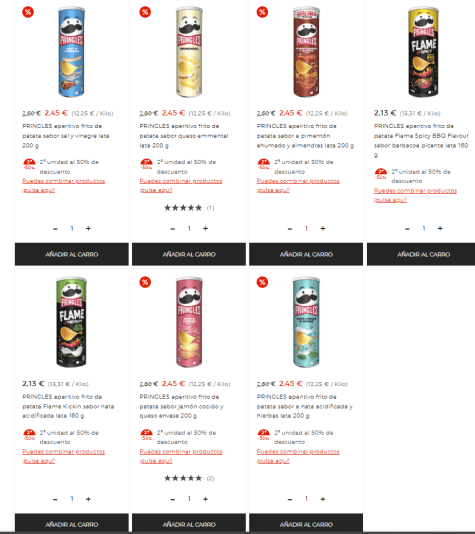Click percent badge on pimentón ahumado Pringles
Viewport: 475px width, 534px height.
click(x=262, y=12)
